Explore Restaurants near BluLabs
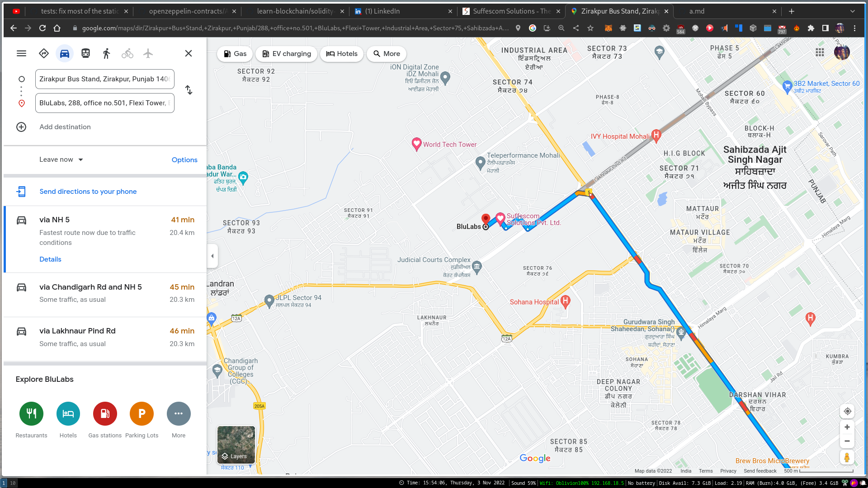 tap(31, 413)
